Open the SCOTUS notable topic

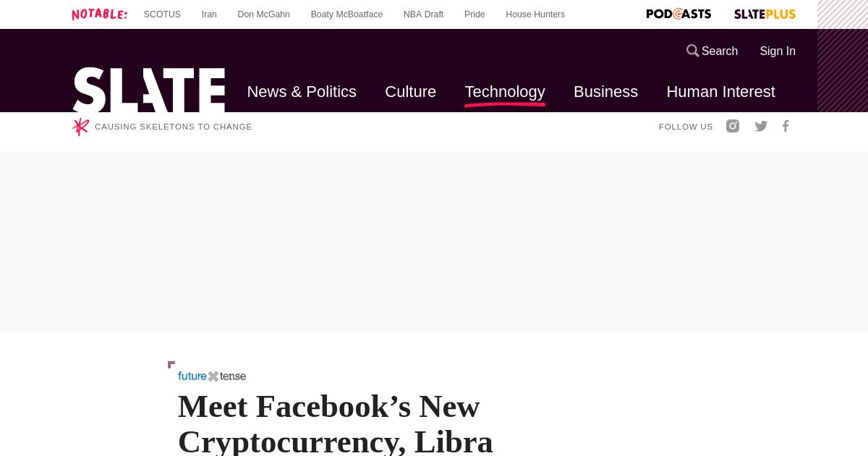click(x=162, y=14)
